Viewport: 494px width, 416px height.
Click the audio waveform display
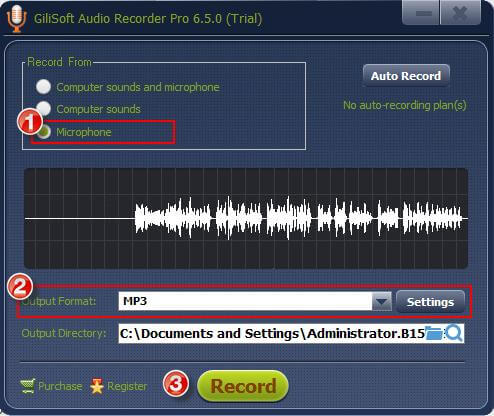click(x=246, y=218)
